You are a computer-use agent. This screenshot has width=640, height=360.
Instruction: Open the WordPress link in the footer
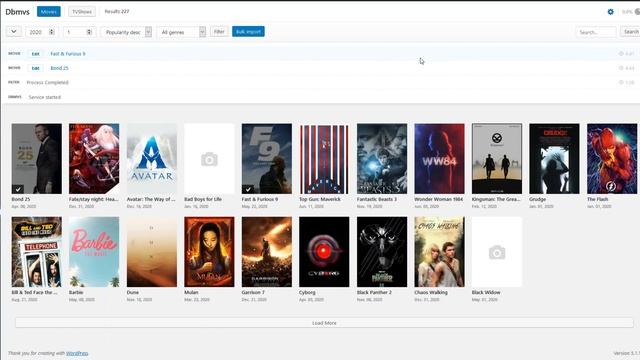tap(77, 353)
